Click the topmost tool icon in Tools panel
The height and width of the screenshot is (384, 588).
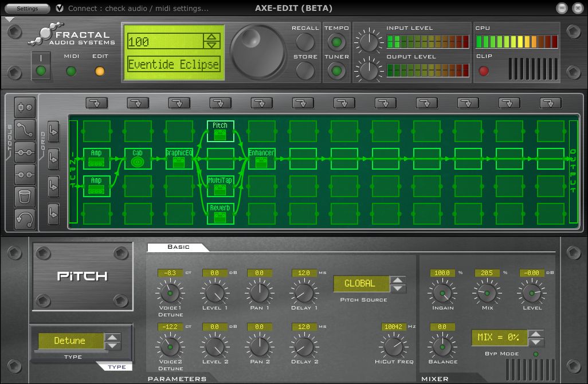25,108
